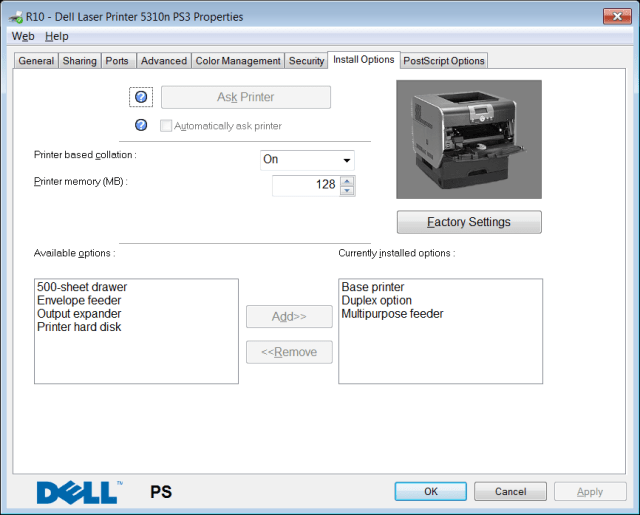This screenshot has width=640, height=515.
Task: Select Envelope feeder in available options
Action: [79, 300]
